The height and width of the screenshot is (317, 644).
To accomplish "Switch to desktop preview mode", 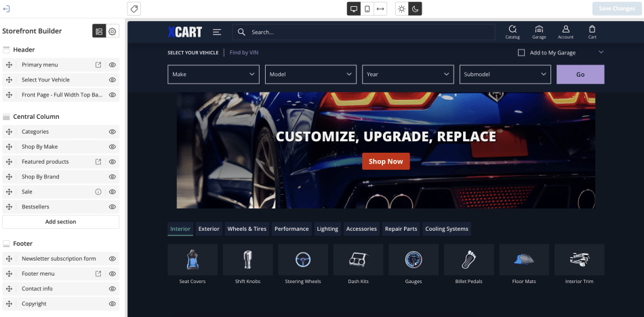I will click(354, 9).
